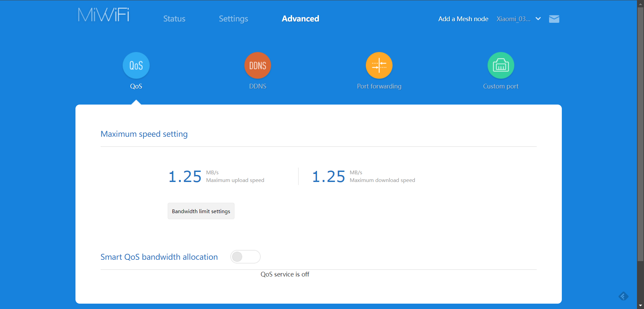Expand the chevron beside the router name
Screen dimensions: 644x309
(538, 19)
